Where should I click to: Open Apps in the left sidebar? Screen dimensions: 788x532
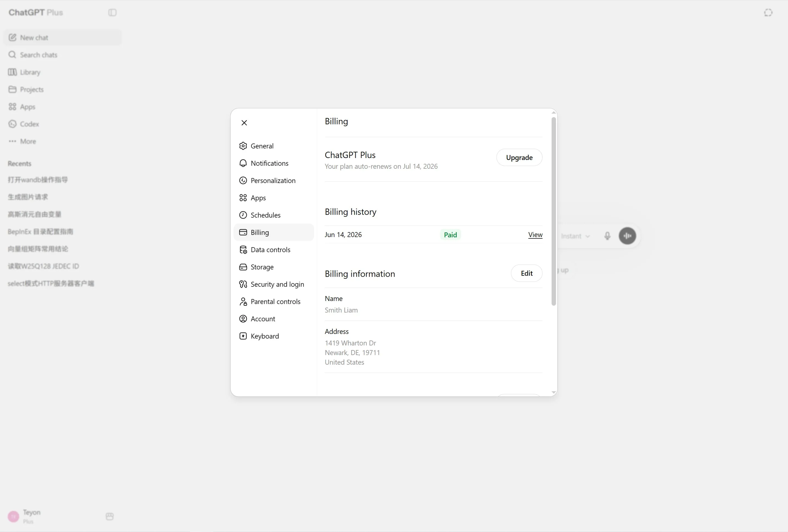[62, 107]
